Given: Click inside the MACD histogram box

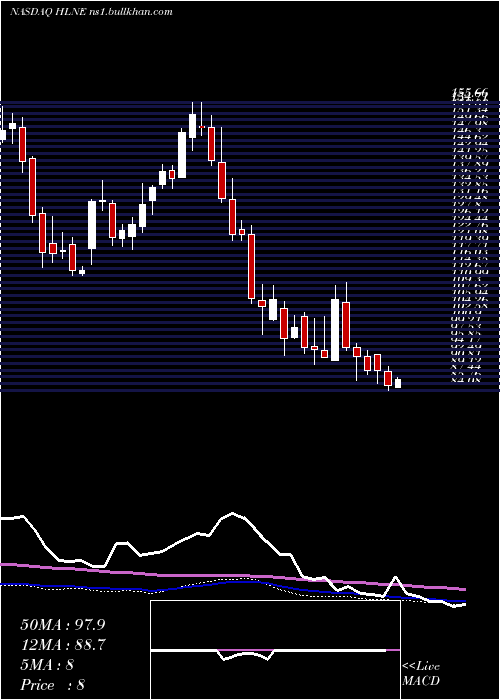Looking at the screenshot, I should click(x=275, y=650).
